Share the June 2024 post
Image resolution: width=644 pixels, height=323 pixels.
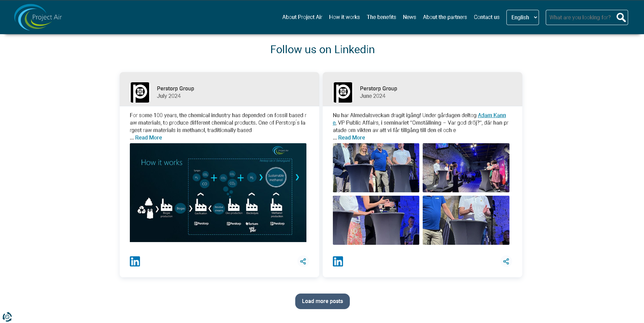[506, 261]
